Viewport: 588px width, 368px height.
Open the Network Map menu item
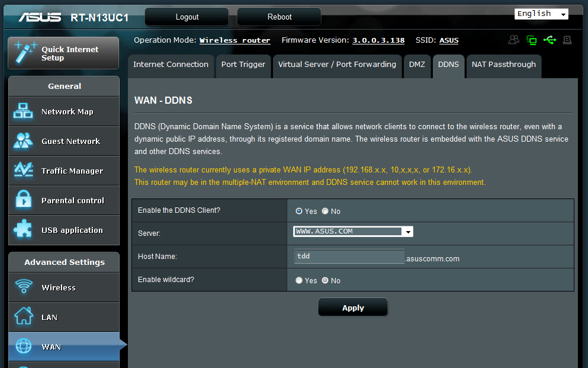64,111
